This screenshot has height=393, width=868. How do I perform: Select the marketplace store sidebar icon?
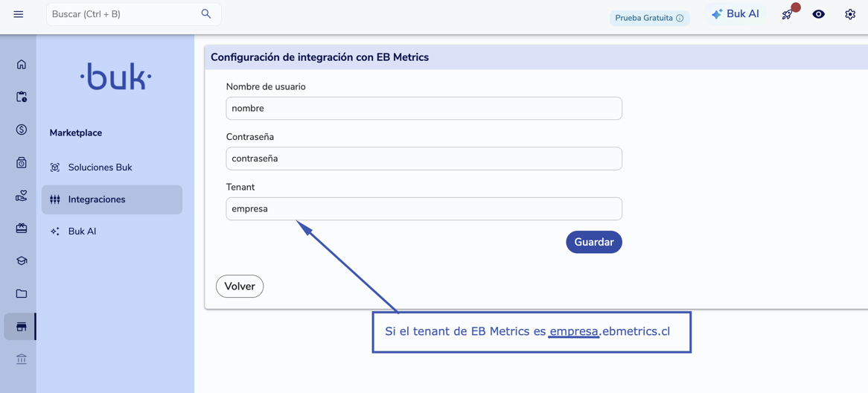pos(22,327)
